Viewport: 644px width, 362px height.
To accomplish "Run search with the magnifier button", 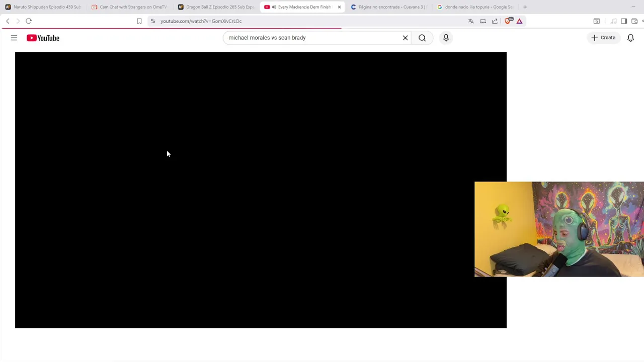I will point(422,38).
